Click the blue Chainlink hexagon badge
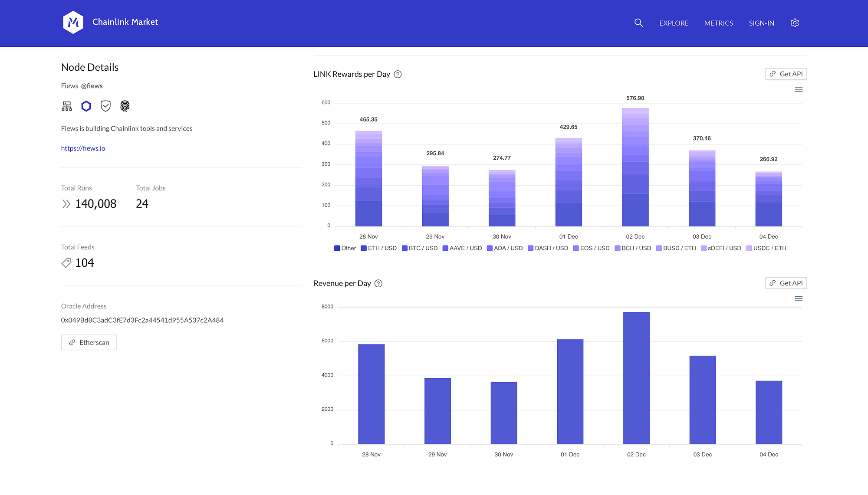This screenshot has width=868, height=495. [x=86, y=106]
